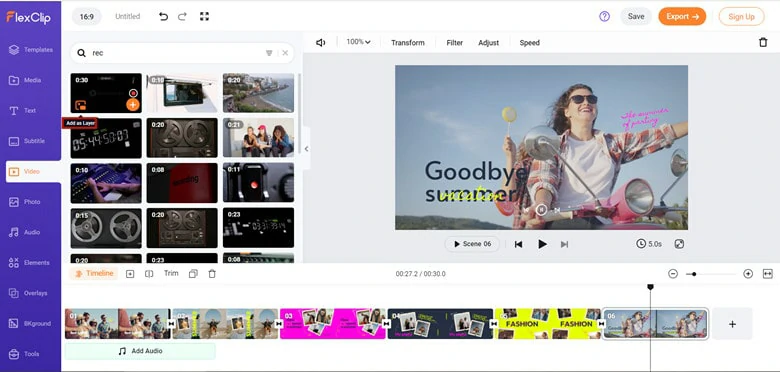This screenshot has height=372, width=780.
Task: Toggle the Timeline view button
Action: pos(94,274)
